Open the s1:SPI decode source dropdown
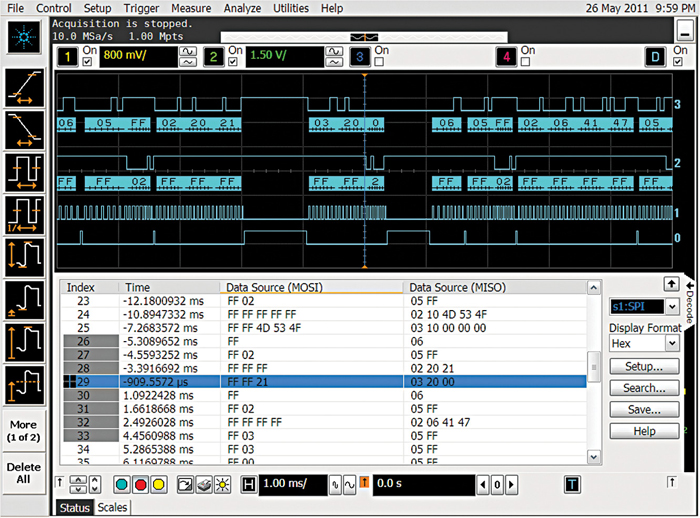 pyautogui.click(x=671, y=306)
